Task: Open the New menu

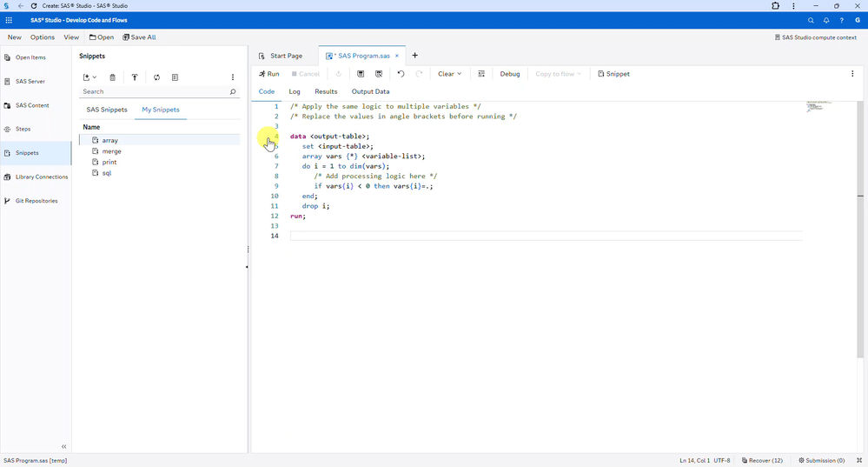Action: click(x=15, y=37)
